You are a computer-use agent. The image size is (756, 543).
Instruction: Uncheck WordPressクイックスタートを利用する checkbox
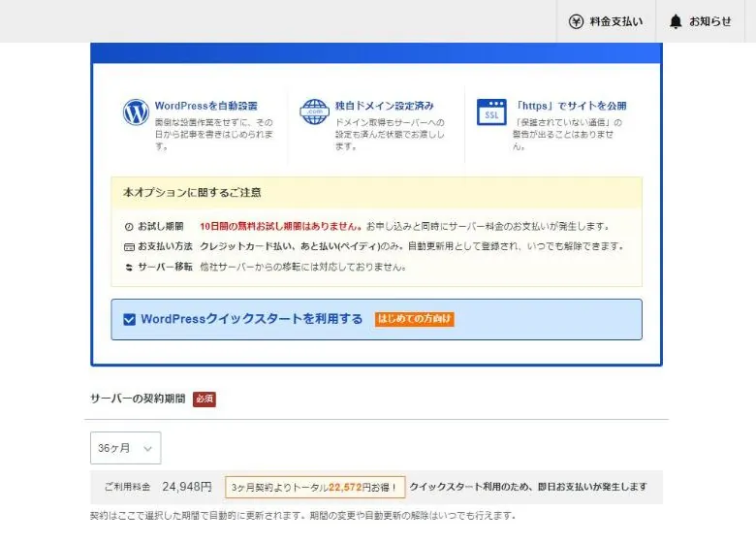(129, 319)
